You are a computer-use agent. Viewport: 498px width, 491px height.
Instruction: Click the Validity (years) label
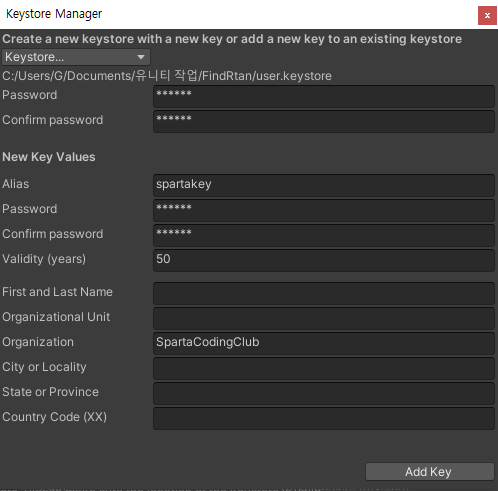[44, 259]
